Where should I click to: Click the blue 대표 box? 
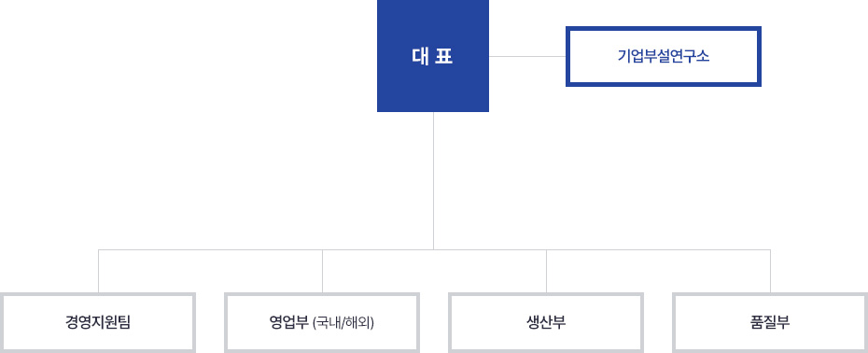coord(433,56)
